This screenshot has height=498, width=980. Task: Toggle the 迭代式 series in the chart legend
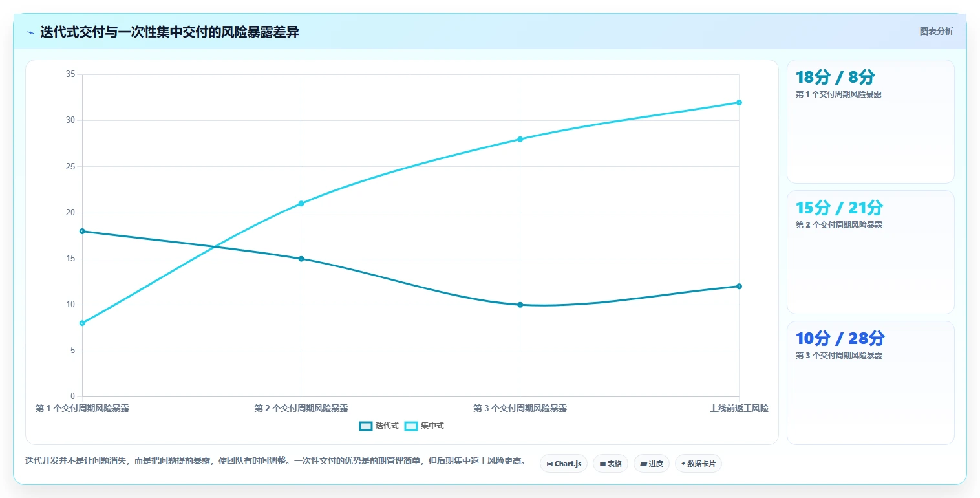[379, 426]
